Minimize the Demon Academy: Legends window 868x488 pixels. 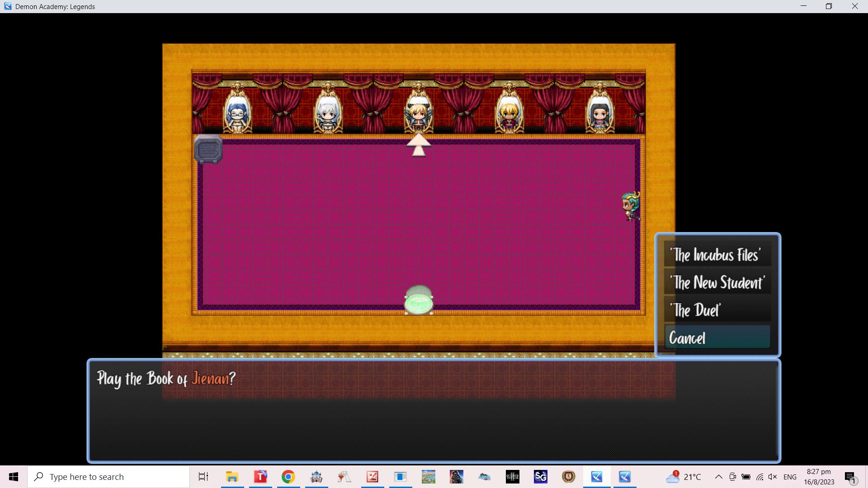tap(803, 6)
